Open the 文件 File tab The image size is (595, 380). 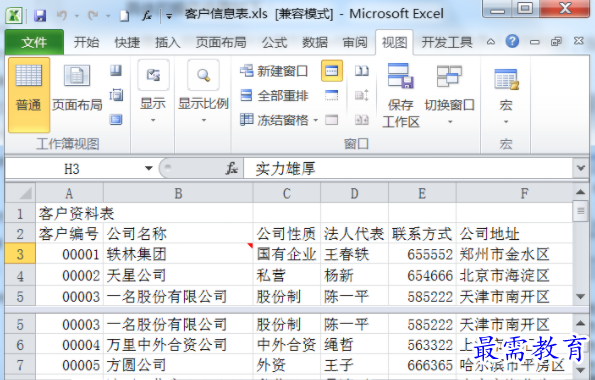point(34,42)
